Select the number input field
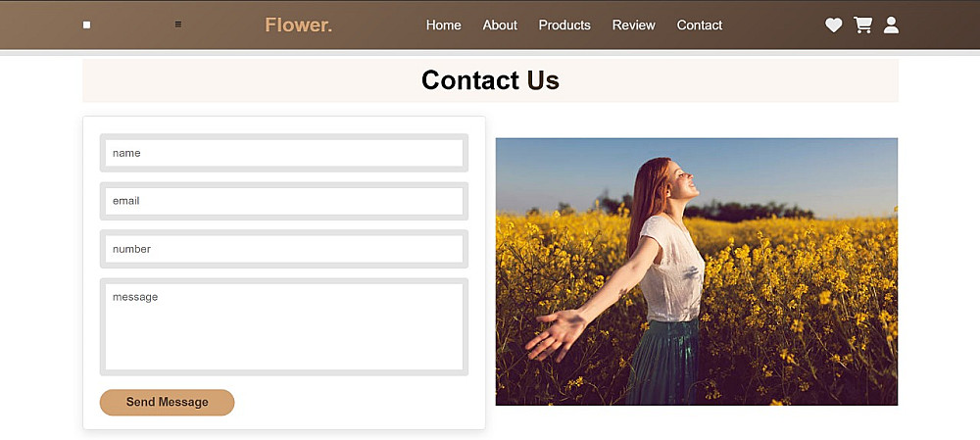Screen dimensions: 980x440 284,249
